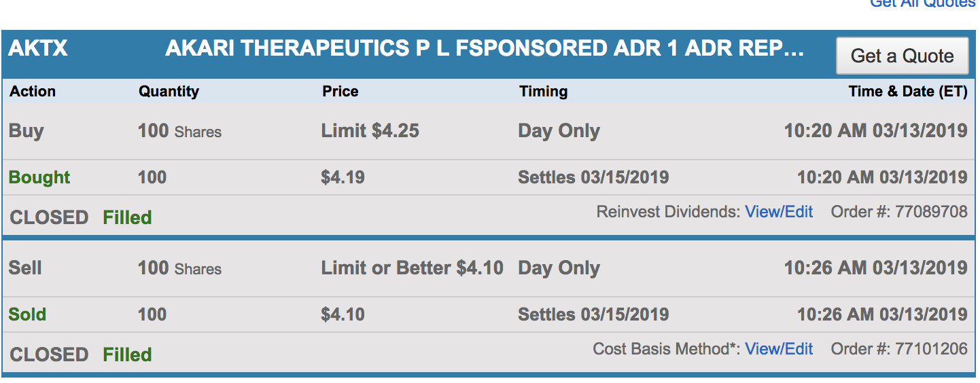Click the Time & Date (ET) header
Screen dimensions: 980x383
[x=907, y=92]
